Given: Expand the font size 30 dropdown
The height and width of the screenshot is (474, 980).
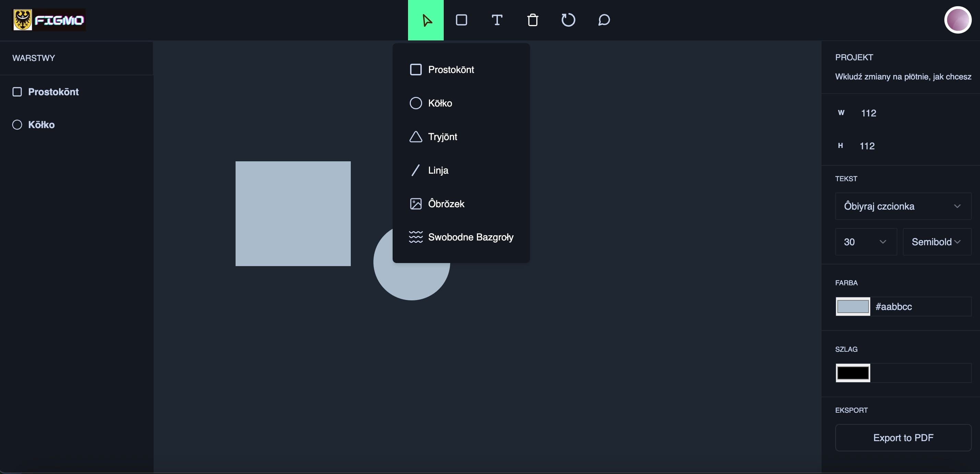Looking at the screenshot, I should pyautogui.click(x=865, y=242).
